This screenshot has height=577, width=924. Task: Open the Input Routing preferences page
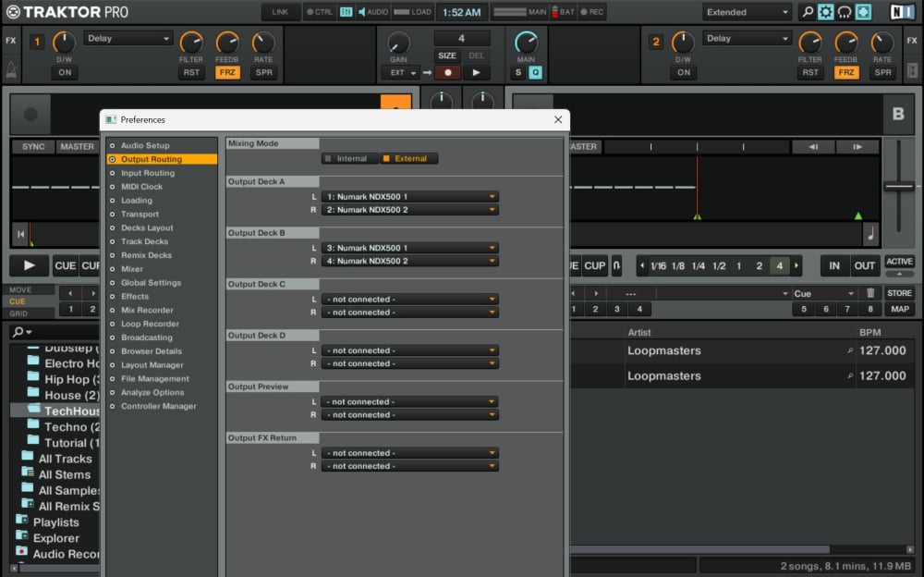click(x=147, y=173)
